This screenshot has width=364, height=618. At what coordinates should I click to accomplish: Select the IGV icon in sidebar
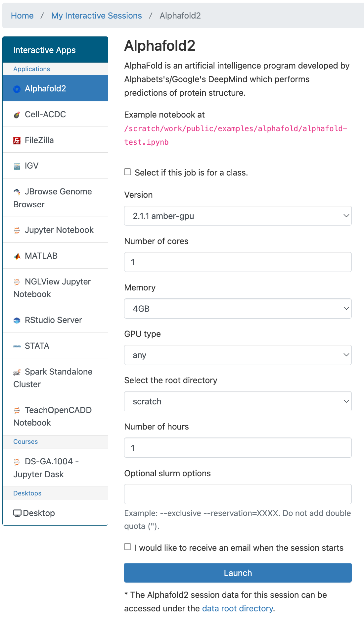point(17,166)
